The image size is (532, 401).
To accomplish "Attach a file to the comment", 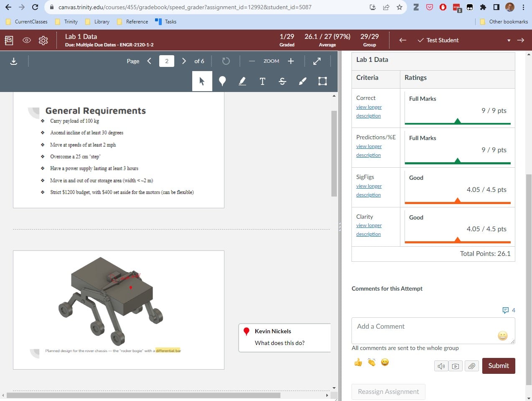I will [x=471, y=366].
